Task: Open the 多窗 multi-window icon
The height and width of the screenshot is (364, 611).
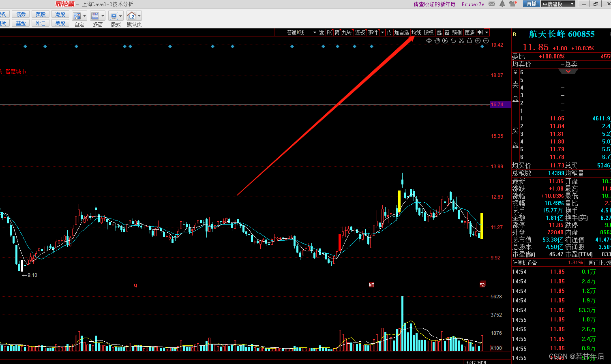Action: coord(95,16)
